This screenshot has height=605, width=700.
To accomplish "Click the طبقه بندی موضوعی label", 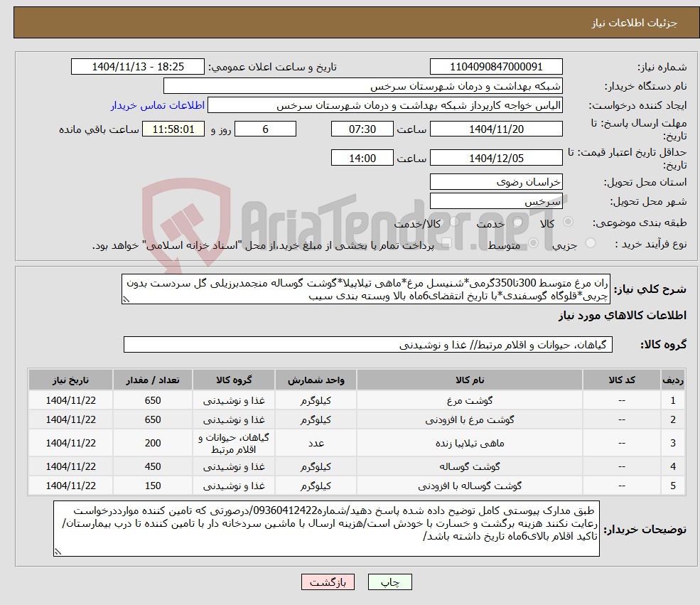I will pos(640,223).
